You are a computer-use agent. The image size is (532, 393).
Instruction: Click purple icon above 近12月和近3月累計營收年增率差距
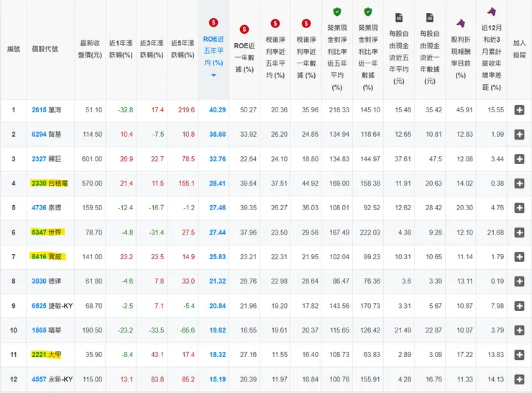[x=492, y=12]
